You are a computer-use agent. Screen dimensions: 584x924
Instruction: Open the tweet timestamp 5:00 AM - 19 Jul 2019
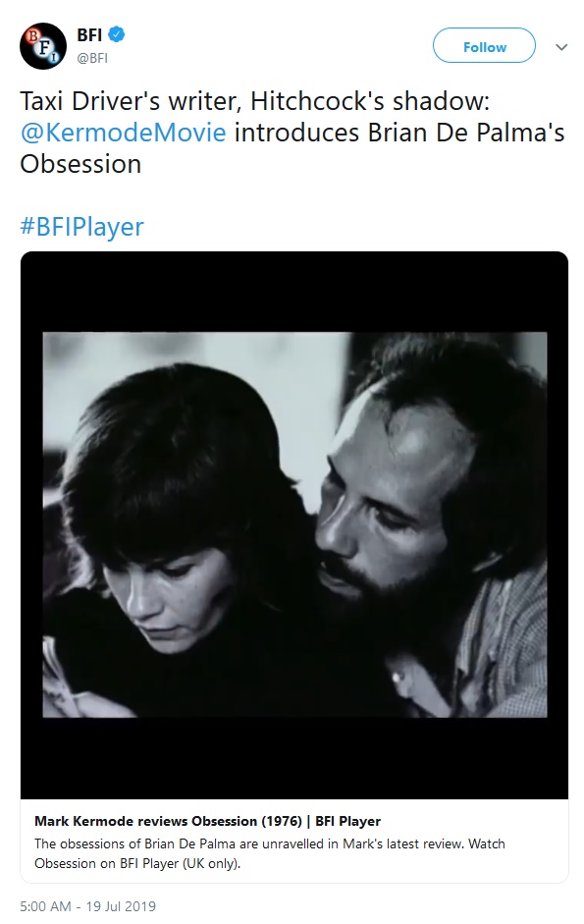(87, 906)
